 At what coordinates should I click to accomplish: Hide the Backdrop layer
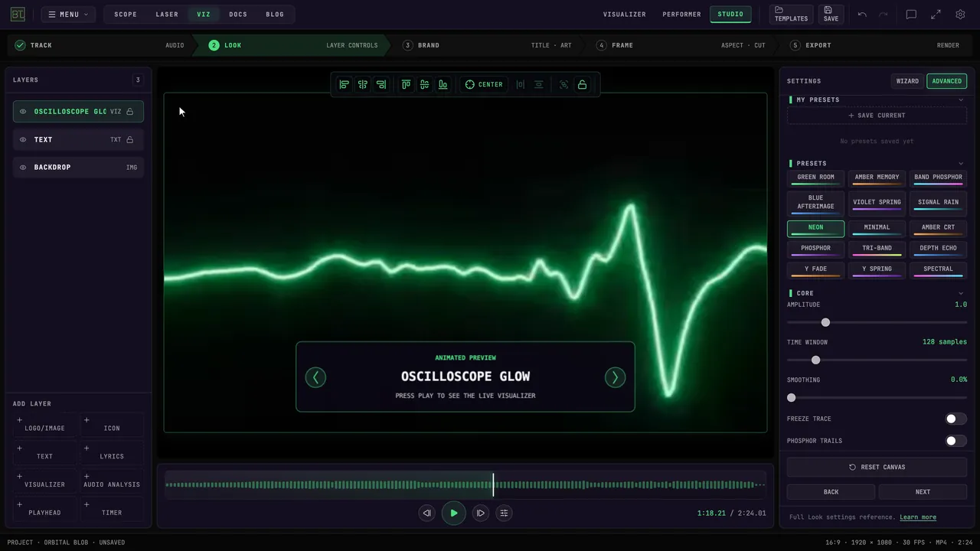point(23,168)
